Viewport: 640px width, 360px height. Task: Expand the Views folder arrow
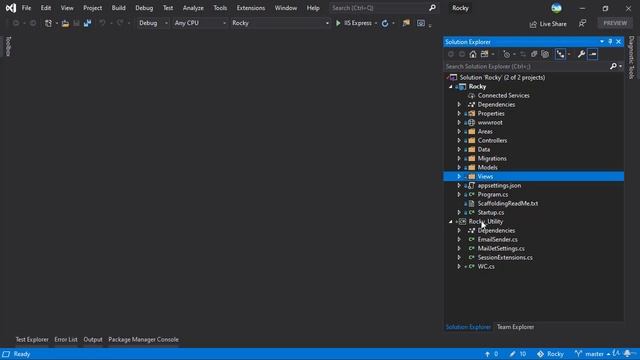459,176
